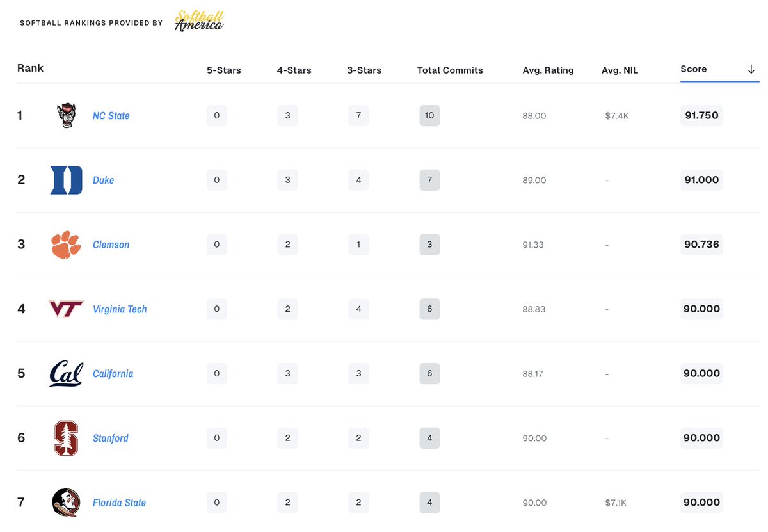Viewport: 768px width, 532px height.
Task: Open the NC State team link
Action: 111,116
